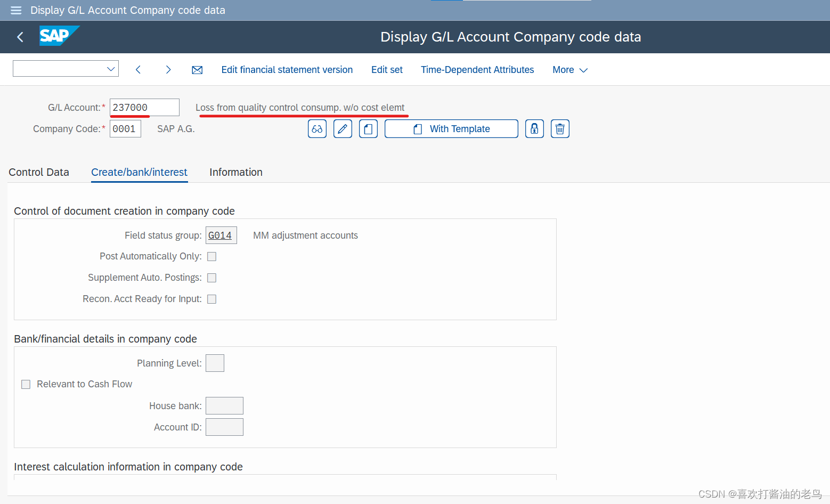Click the copy document icon
The height and width of the screenshot is (504, 830).
click(x=368, y=128)
